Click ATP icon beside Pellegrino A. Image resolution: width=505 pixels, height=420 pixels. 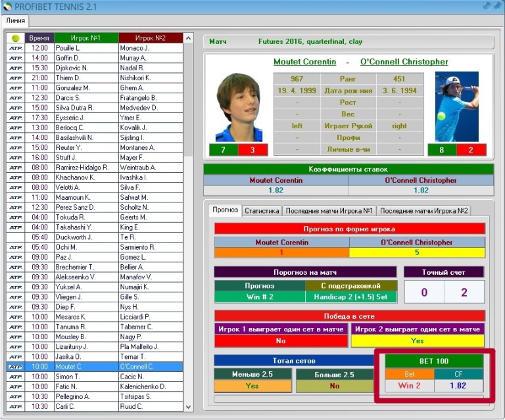(15, 396)
